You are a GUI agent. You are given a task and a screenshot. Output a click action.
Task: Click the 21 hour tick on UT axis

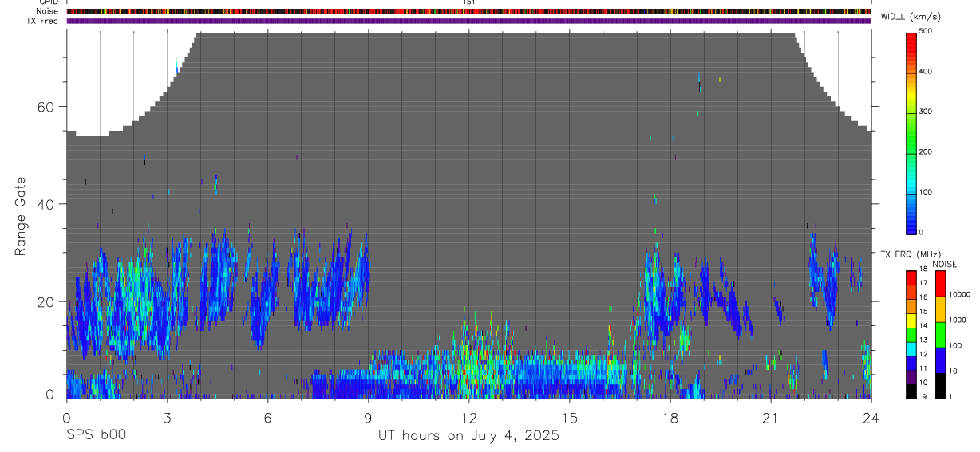[771, 418]
